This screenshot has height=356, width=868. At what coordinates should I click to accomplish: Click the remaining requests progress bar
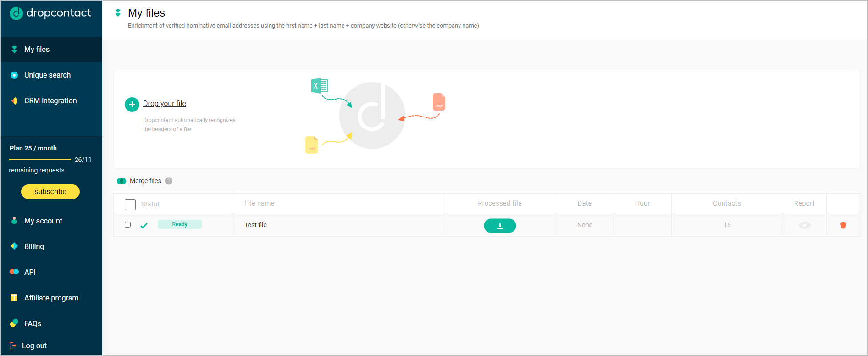[40, 160]
